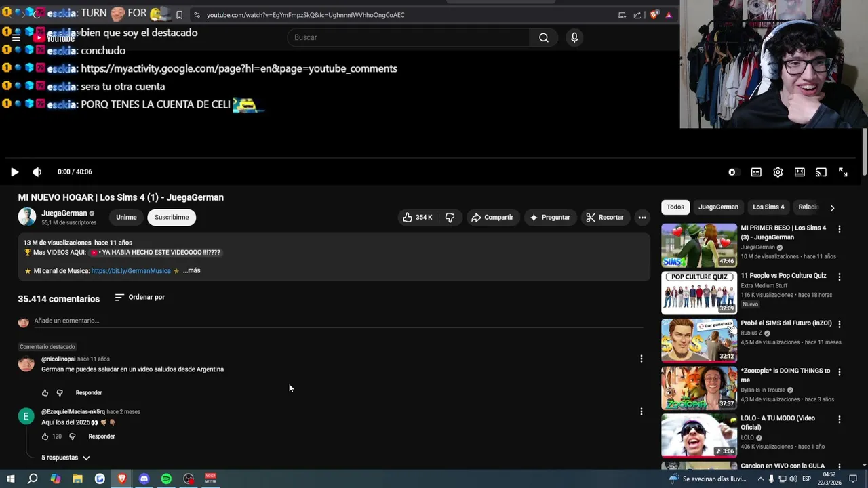The width and height of the screenshot is (868, 488).
Task: Open Probé el SIMS del Futuro thumbnail
Action: coord(699,340)
